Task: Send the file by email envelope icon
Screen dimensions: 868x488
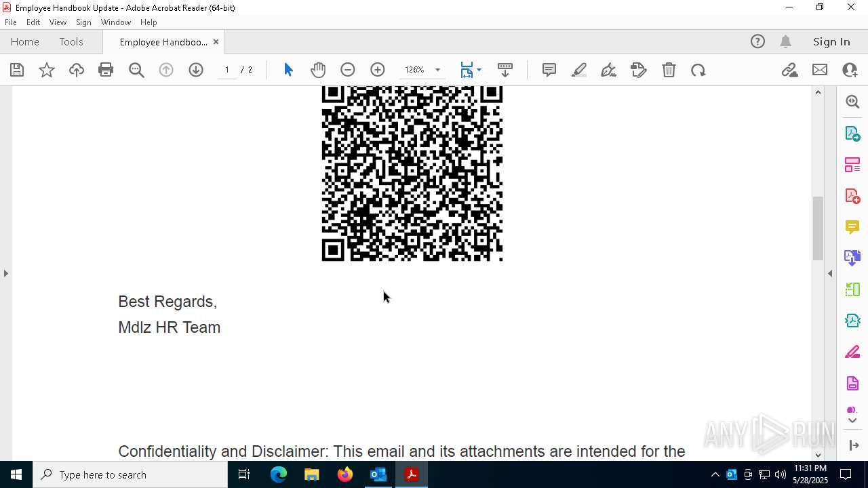Action: coord(820,70)
